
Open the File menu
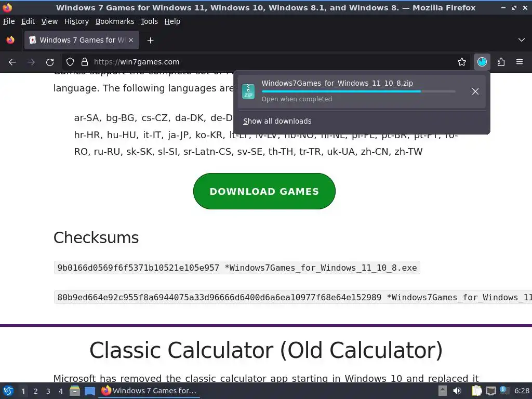[9, 21]
